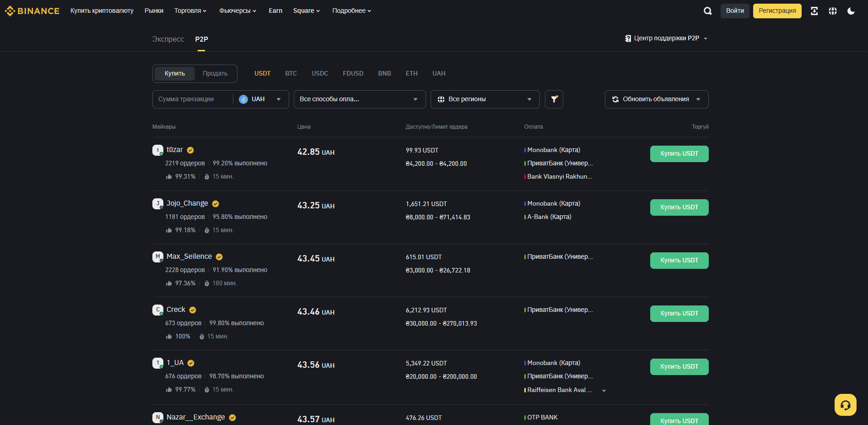Click the UAH currency coin icon

pos(243,99)
